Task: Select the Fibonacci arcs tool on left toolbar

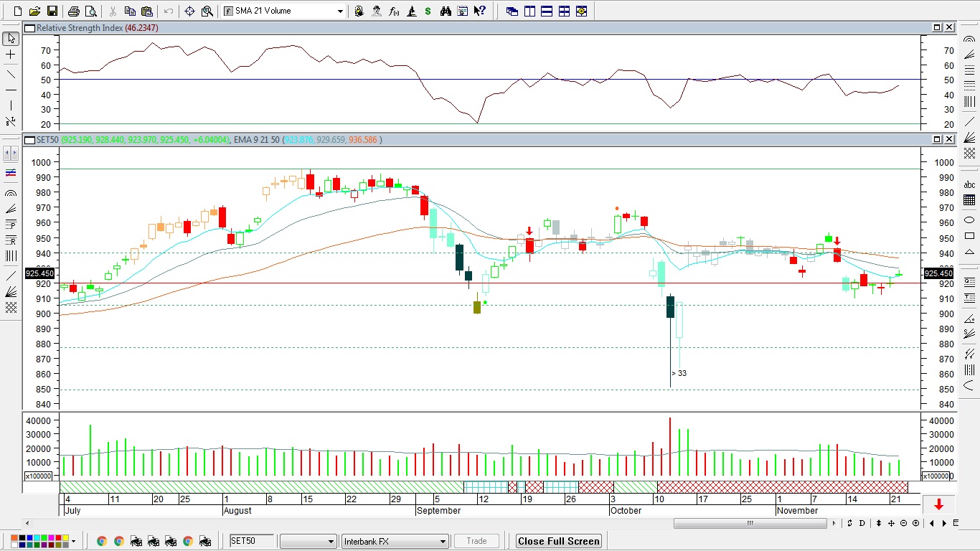Action: [11, 193]
